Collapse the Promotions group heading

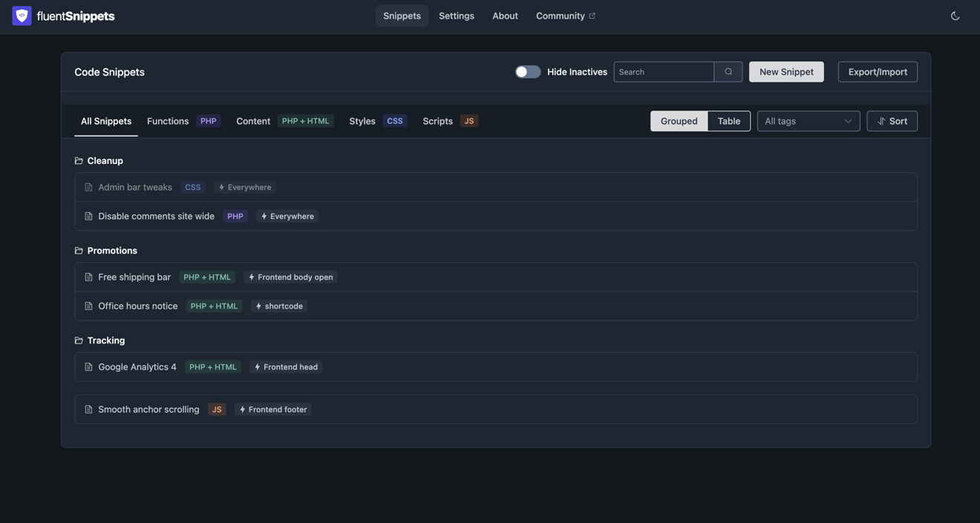point(112,251)
